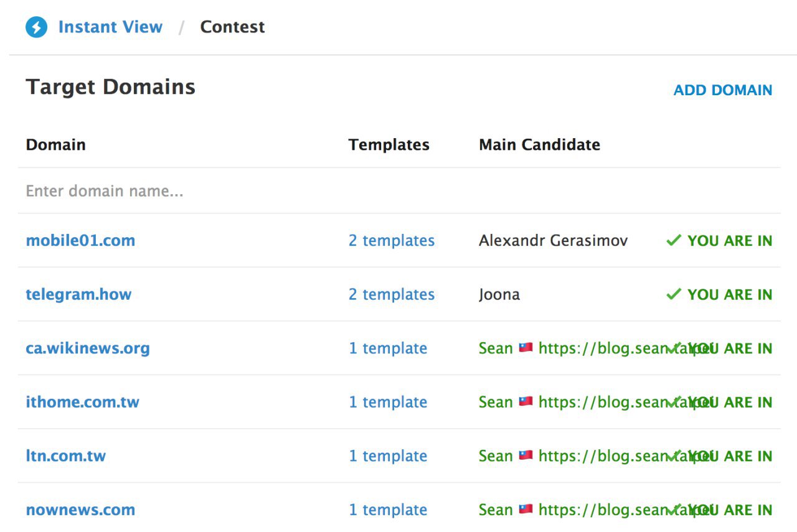The width and height of the screenshot is (797, 532).
Task: View 1 template for ca.wikinews.org
Action: tap(388, 348)
